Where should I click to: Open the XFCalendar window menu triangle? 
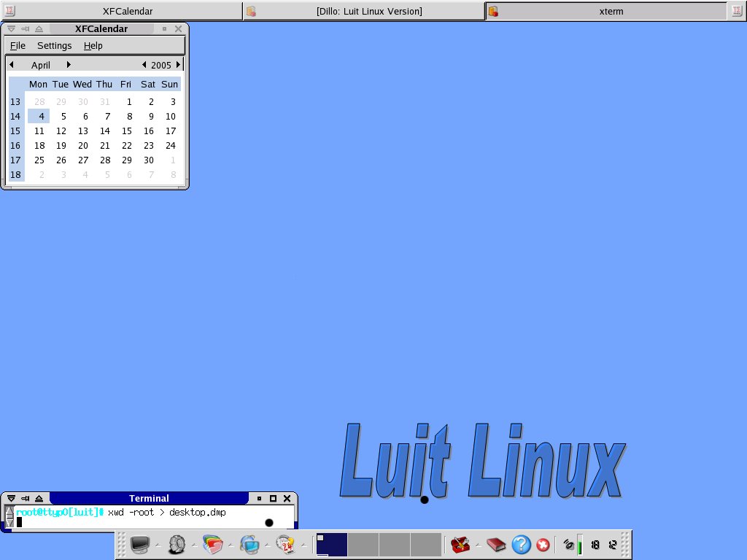coord(11,28)
